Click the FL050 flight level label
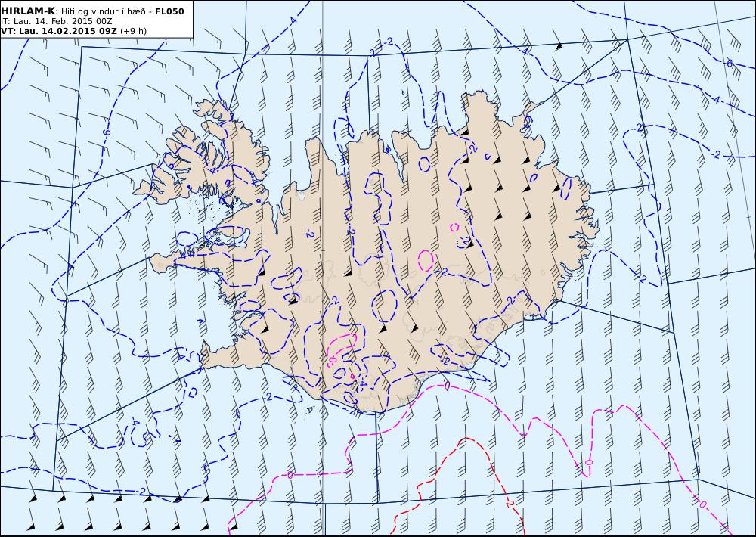Screen dimensions: 756x537 169,11
